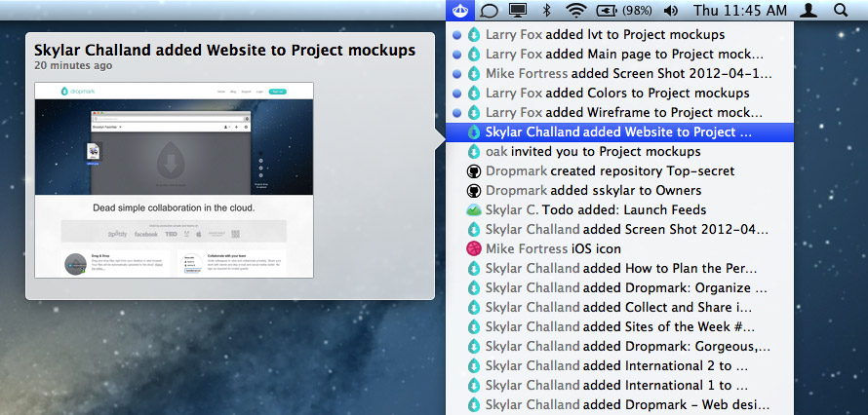Viewport: 868px width, 415px height.
Task: Click unread blue dot beside 'added Colors' entry
Action: (x=457, y=93)
